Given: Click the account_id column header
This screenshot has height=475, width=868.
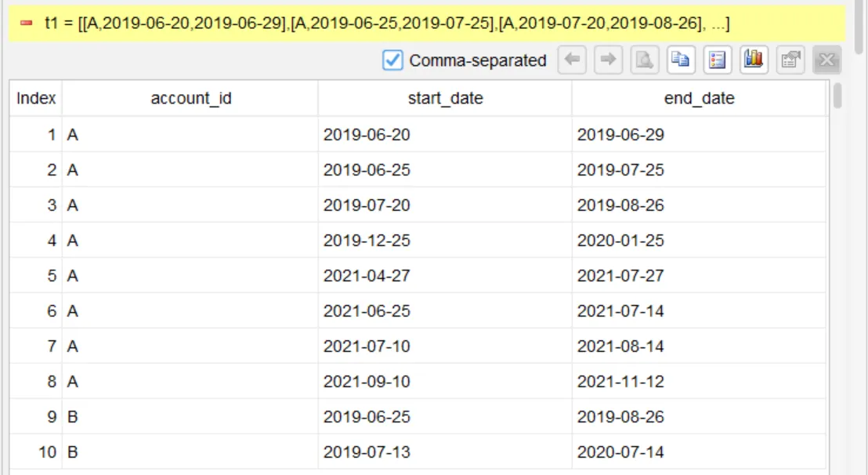Looking at the screenshot, I should click(190, 98).
